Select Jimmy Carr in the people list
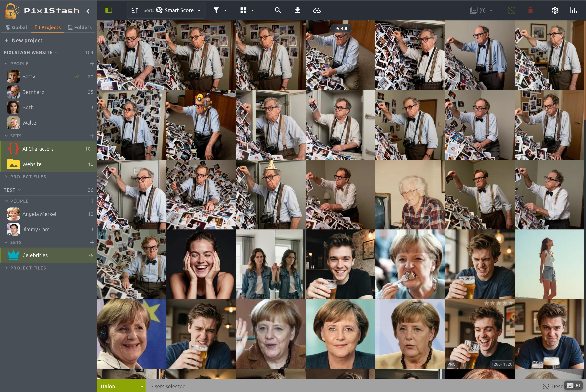The image size is (586, 392). (48, 229)
